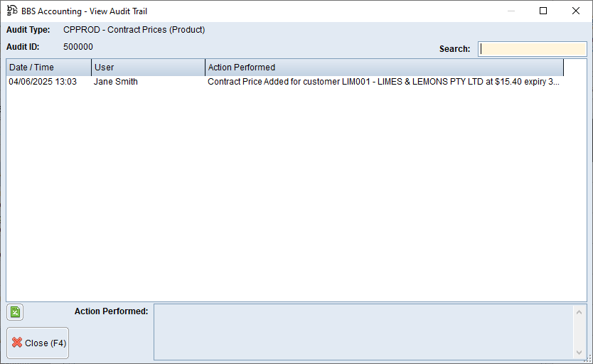Sort by the User column header
The width and height of the screenshot is (593, 364).
pos(148,68)
